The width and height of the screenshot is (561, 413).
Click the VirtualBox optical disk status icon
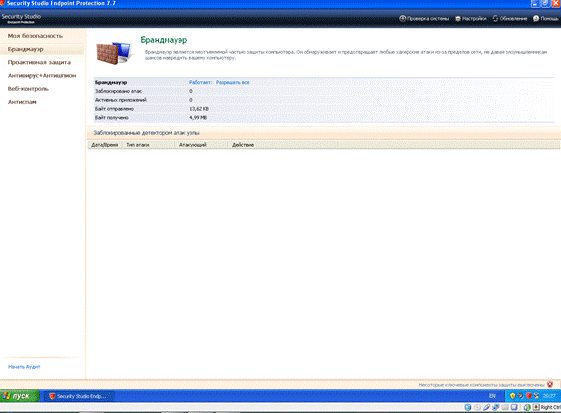click(x=477, y=407)
